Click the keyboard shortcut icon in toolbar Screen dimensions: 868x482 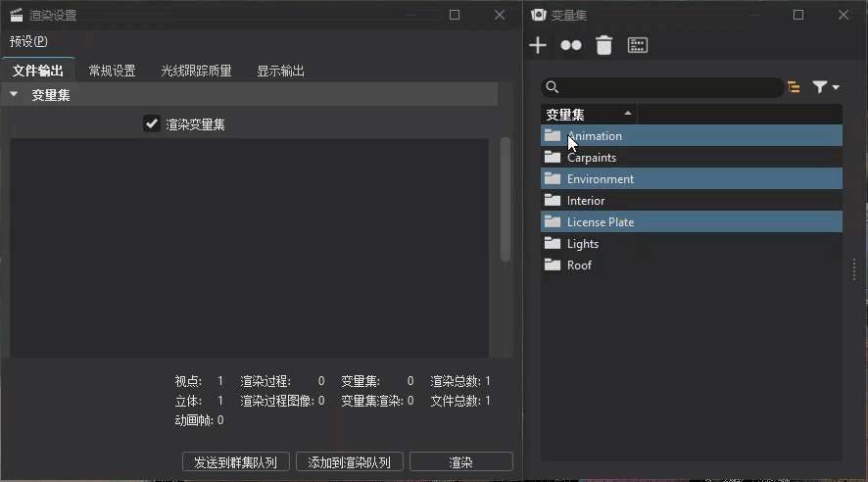pyautogui.click(x=637, y=45)
